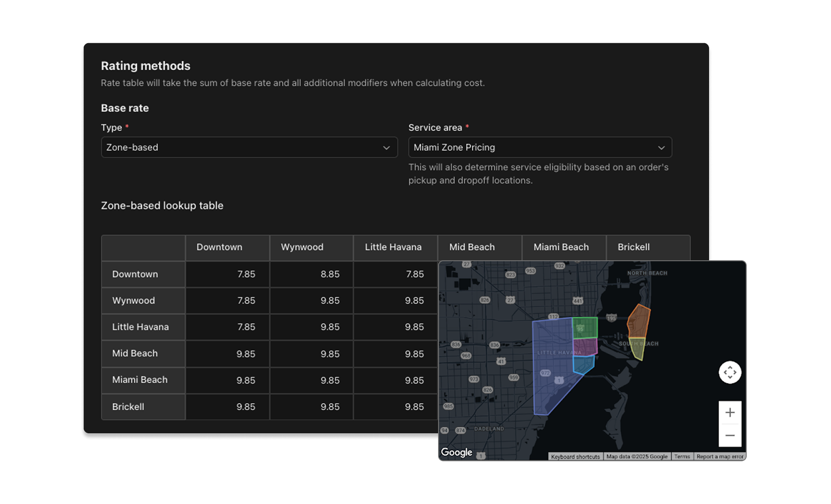The height and width of the screenshot is (504, 831).
Task: Open the map camera pan controls
Action: (x=730, y=373)
